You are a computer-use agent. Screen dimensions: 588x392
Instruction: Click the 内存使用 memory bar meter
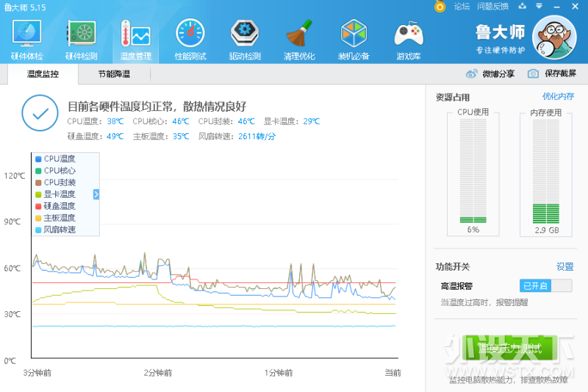pos(545,171)
